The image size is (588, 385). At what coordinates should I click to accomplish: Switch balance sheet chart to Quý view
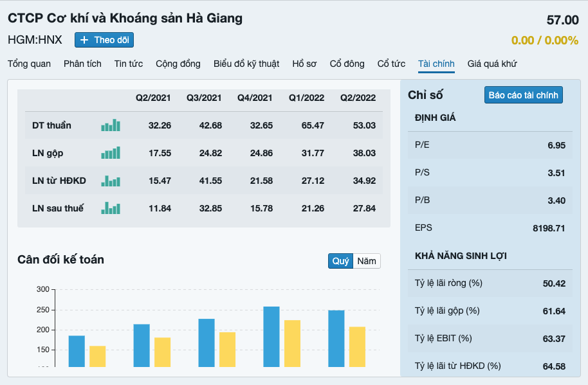(340, 261)
